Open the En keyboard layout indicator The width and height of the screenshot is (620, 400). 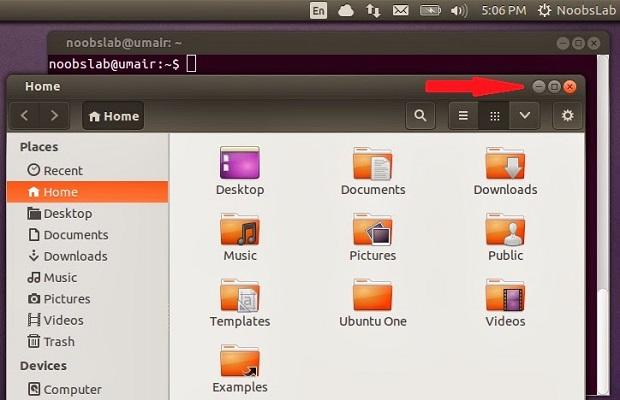(318, 11)
